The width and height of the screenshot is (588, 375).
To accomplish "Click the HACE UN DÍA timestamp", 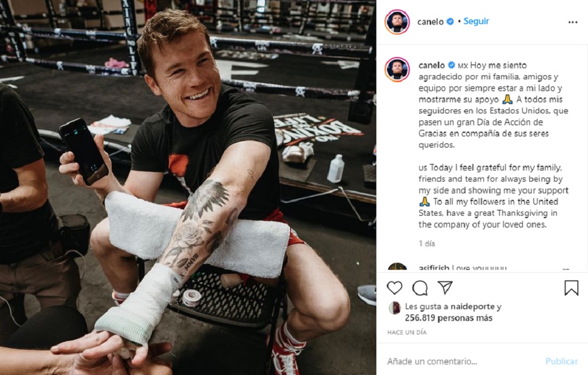I will coord(406,332).
